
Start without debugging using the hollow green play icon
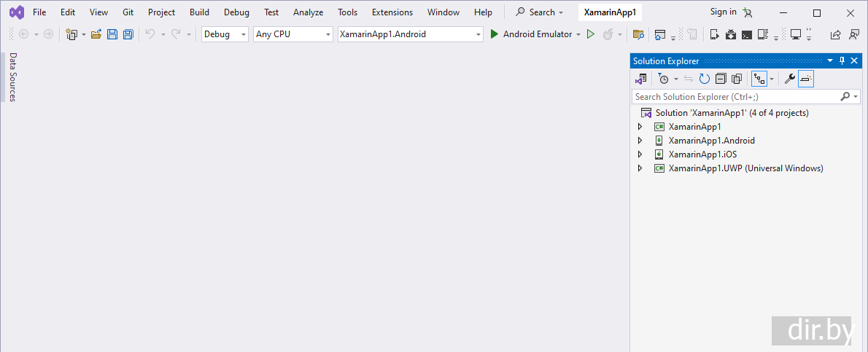coord(591,34)
